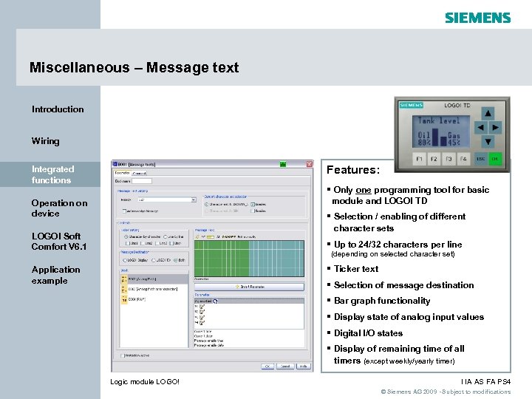Click the Block name input field

click(142, 181)
